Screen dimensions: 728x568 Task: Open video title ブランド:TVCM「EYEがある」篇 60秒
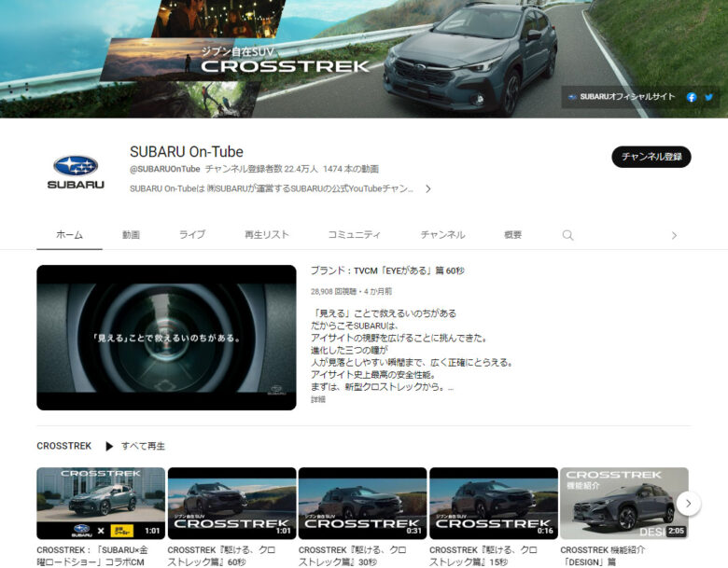tap(387, 270)
